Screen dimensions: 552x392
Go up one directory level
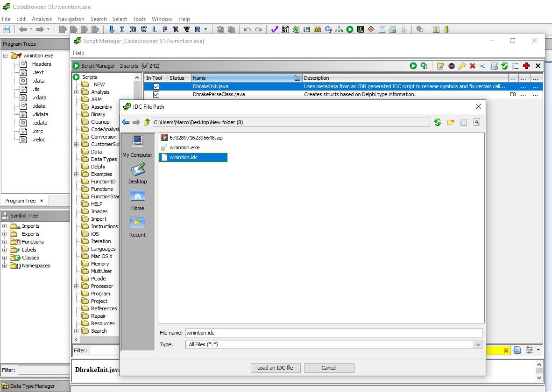click(147, 122)
